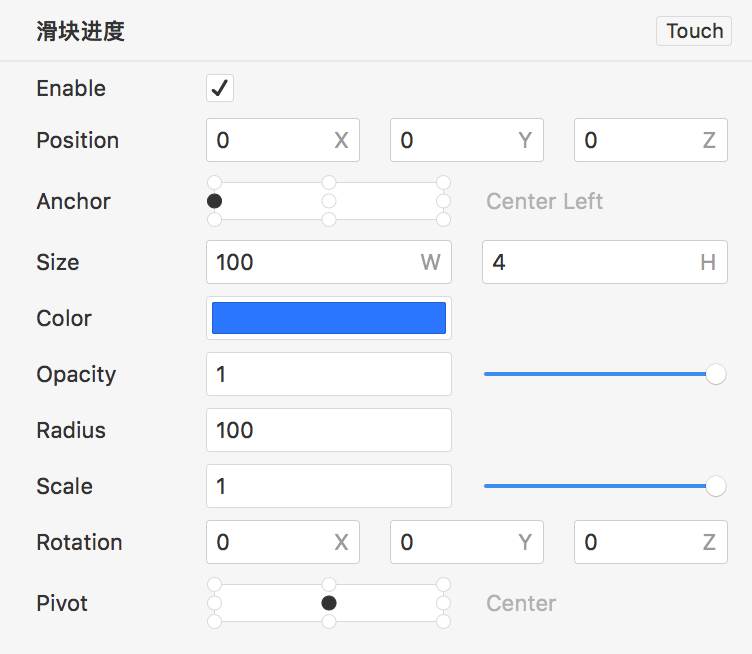Toggle the Enable checkbox

(x=220, y=88)
